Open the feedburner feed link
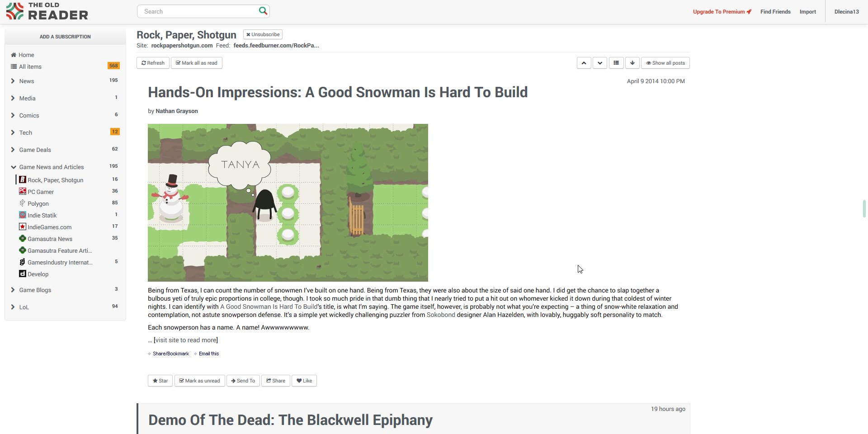Screen dimensions: 868x434 point(276,45)
